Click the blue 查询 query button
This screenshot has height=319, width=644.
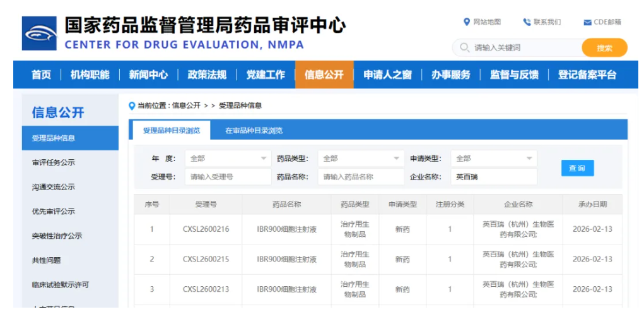click(577, 168)
